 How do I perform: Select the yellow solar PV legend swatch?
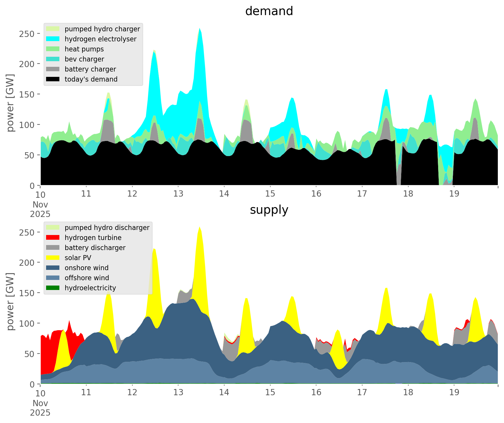[x=53, y=258]
